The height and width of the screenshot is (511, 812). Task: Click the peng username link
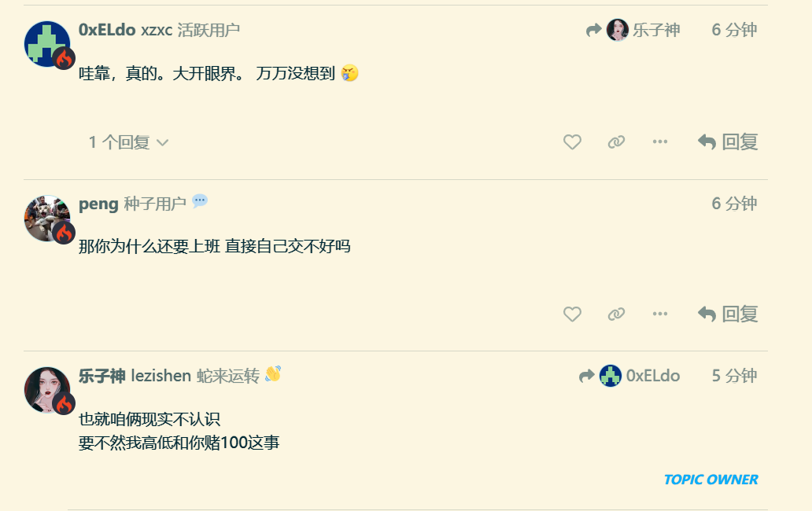tap(98, 204)
